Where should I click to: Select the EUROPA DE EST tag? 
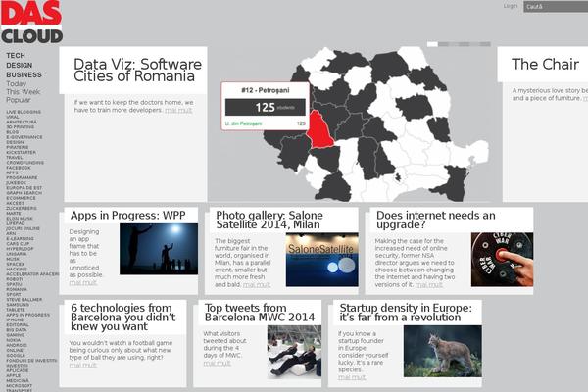(24, 188)
